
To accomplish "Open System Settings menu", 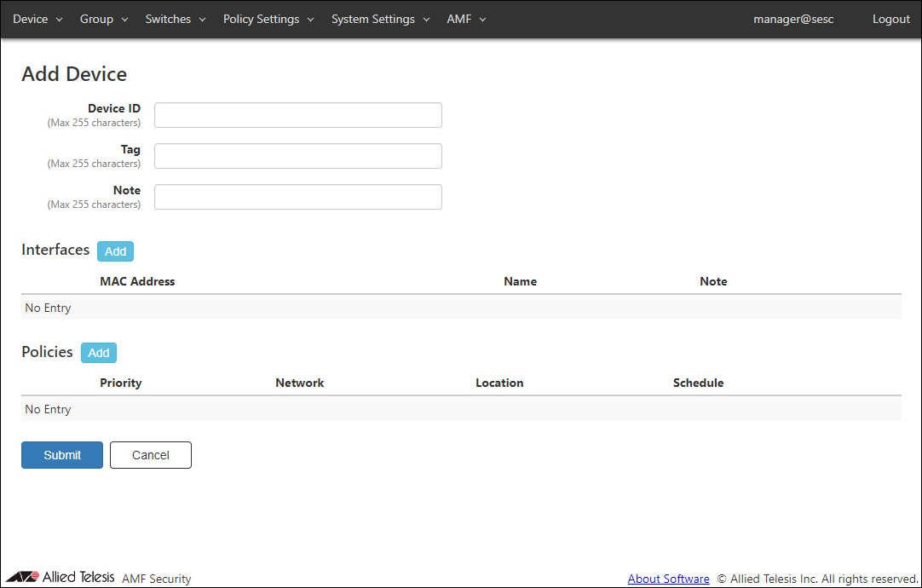I will (x=381, y=19).
